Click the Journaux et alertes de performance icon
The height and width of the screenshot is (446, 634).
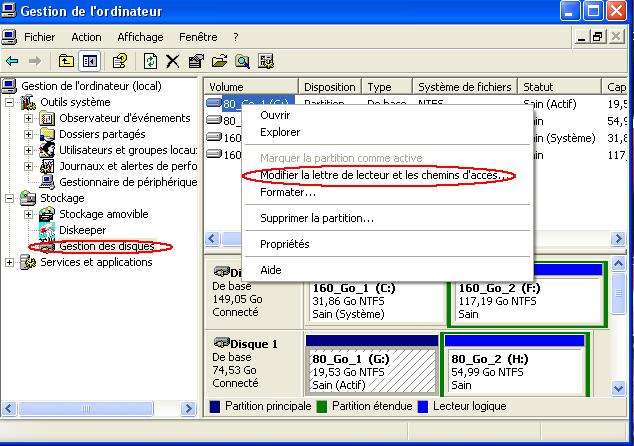point(47,166)
